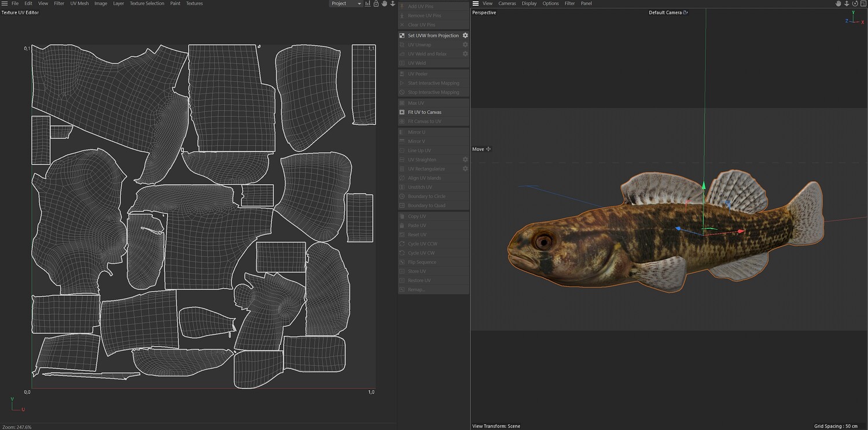Click the camera link icon beside Default Camera
The image size is (868, 430).
click(686, 12)
